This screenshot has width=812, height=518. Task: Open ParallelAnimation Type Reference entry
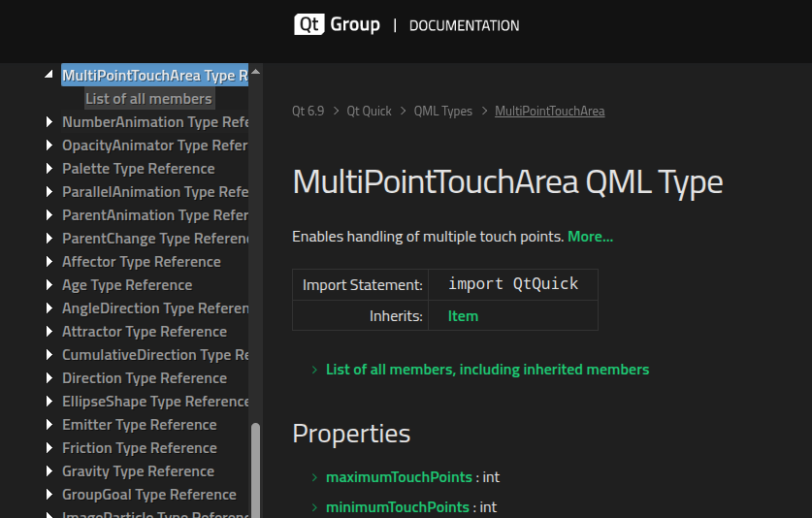pos(155,192)
